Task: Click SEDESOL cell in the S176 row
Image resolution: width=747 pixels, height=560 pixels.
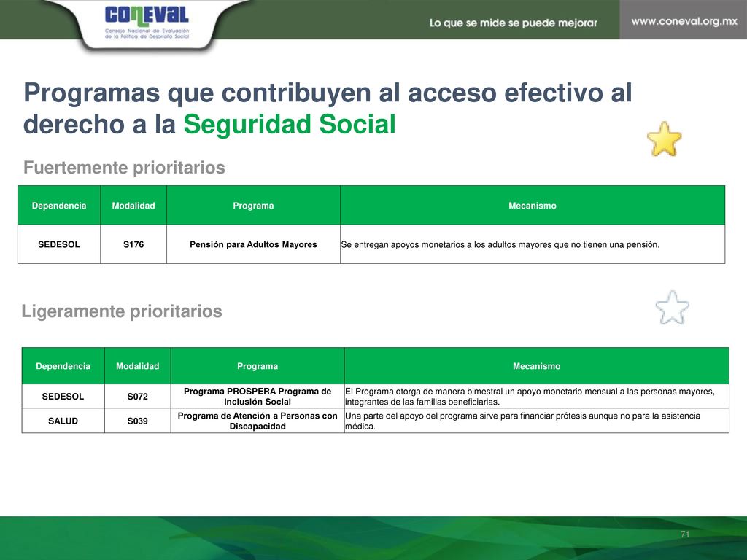Action: point(59,244)
